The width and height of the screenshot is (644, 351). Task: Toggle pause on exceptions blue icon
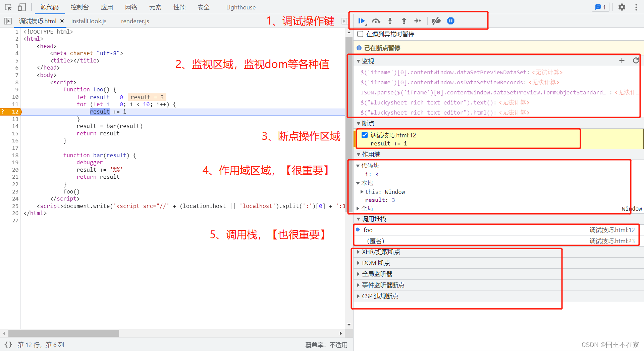click(x=451, y=21)
